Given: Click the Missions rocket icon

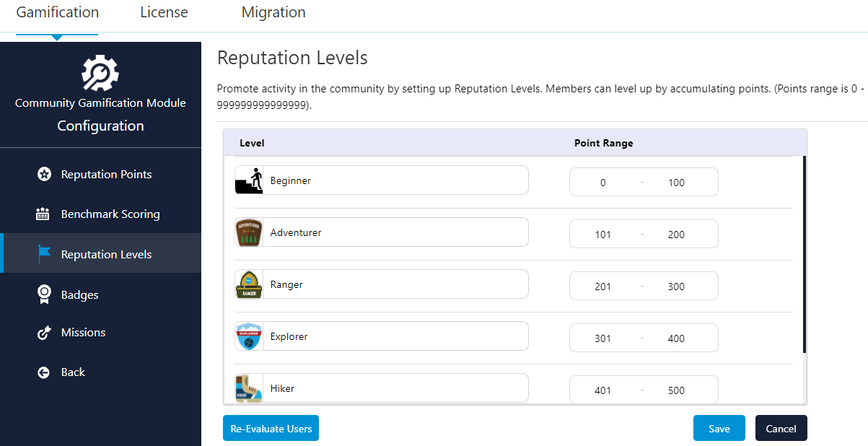Looking at the screenshot, I should [x=44, y=333].
